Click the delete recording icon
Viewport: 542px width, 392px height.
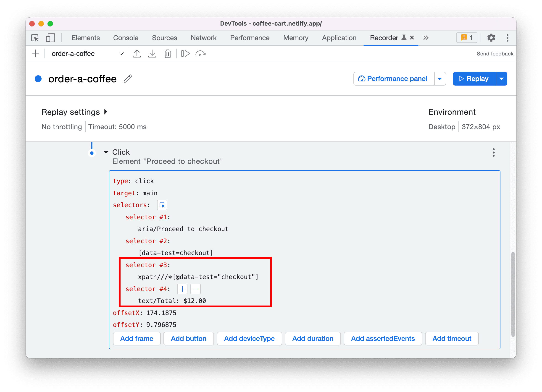click(168, 53)
